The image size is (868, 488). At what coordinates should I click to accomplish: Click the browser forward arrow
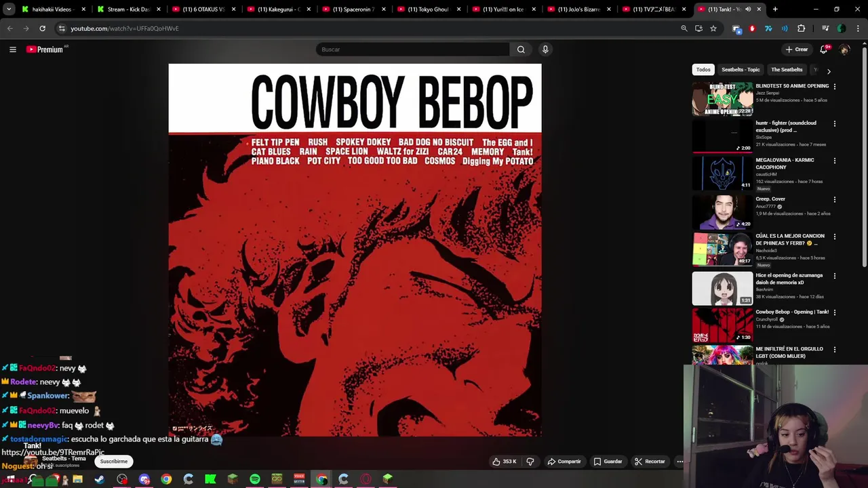tap(26, 28)
